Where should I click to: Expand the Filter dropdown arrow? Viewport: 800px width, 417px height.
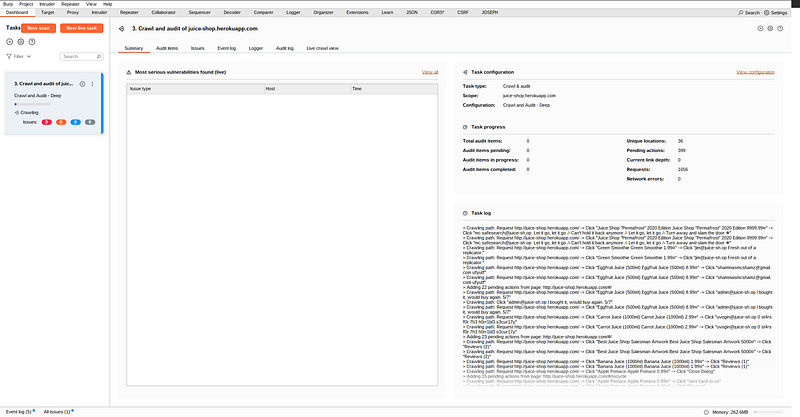pyautogui.click(x=29, y=57)
